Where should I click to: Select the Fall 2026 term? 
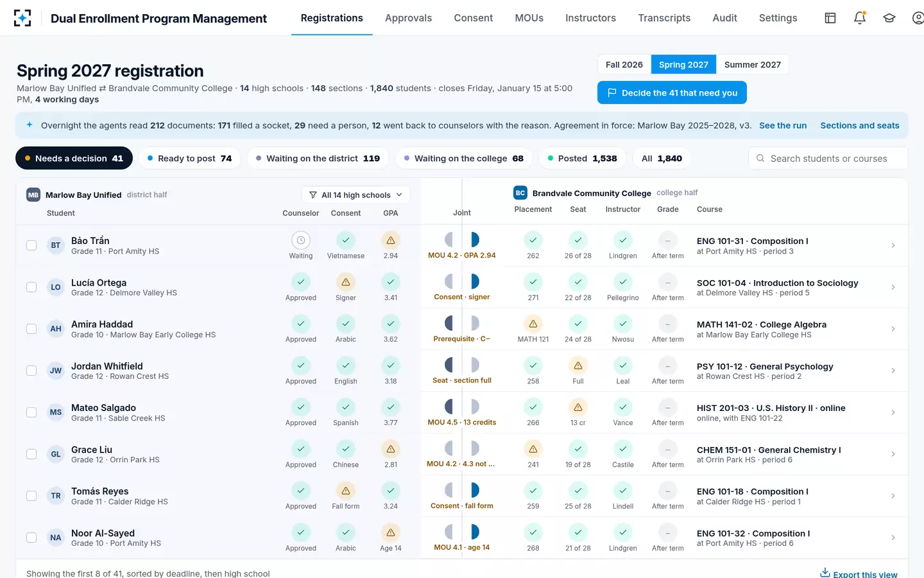[x=624, y=64]
